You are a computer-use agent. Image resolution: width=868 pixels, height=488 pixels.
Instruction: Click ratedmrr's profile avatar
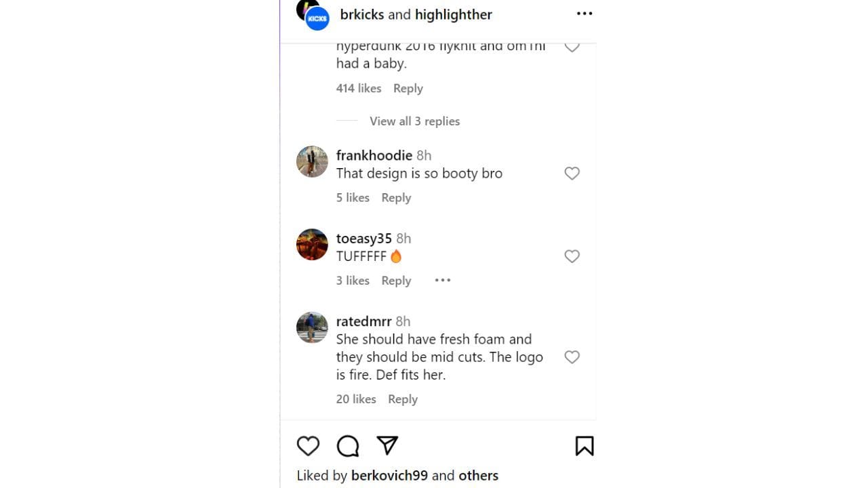pyautogui.click(x=311, y=327)
